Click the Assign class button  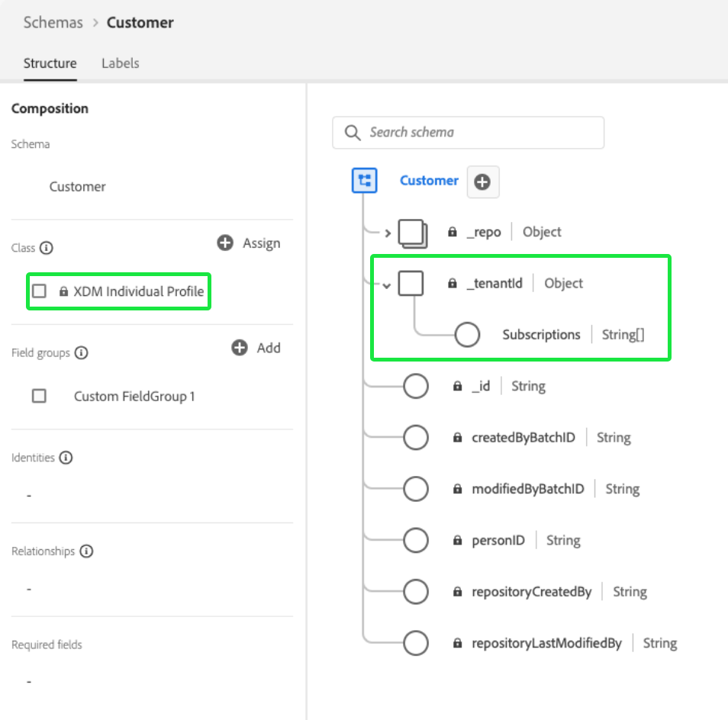[x=249, y=243]
